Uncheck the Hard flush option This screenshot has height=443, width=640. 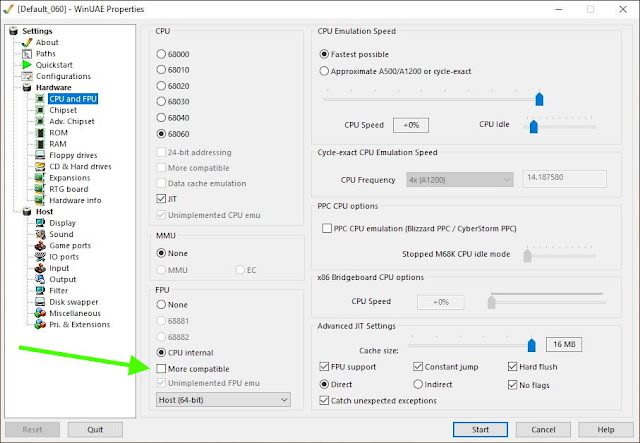513,366
